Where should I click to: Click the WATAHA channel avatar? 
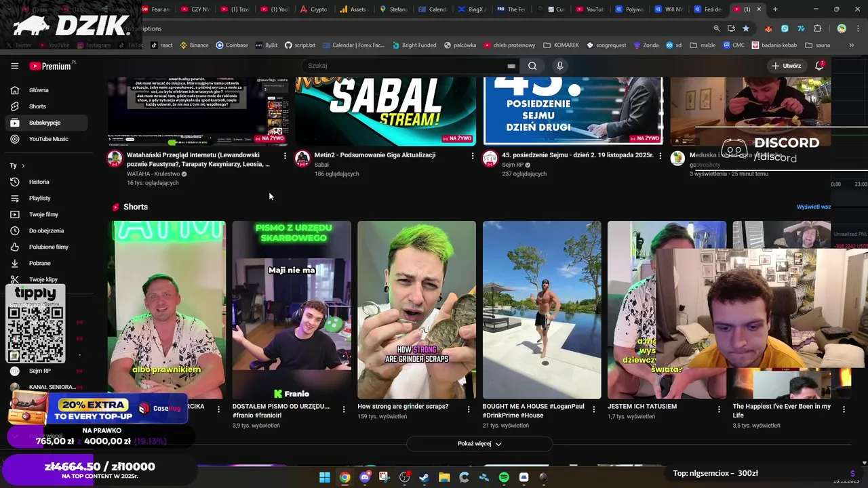coord(115,159)
